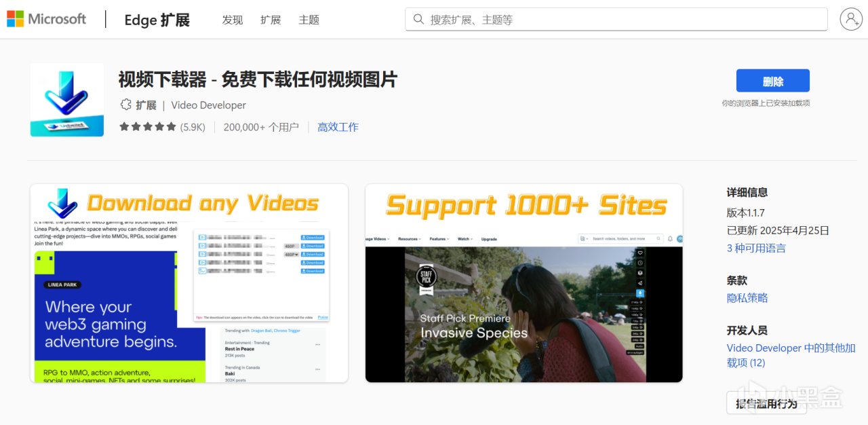Image resolution: width=868 pixels, height=425 pixels.
Task: Open the (5.9K) reviews count
Action: (193, 127)
